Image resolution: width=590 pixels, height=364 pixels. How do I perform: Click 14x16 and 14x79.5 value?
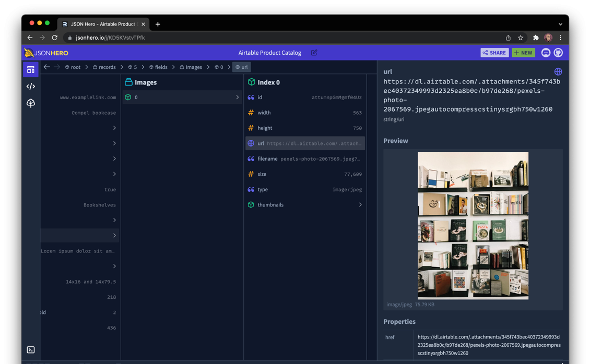[x=91, y=282]
